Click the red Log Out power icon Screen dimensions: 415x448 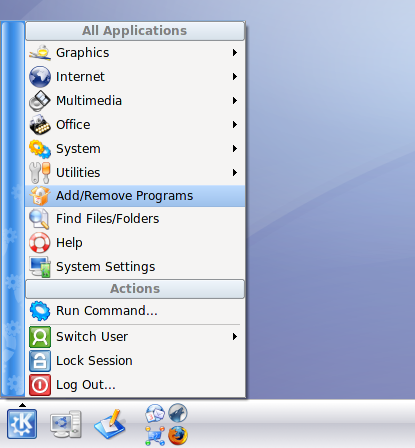[x=40, y=385]
